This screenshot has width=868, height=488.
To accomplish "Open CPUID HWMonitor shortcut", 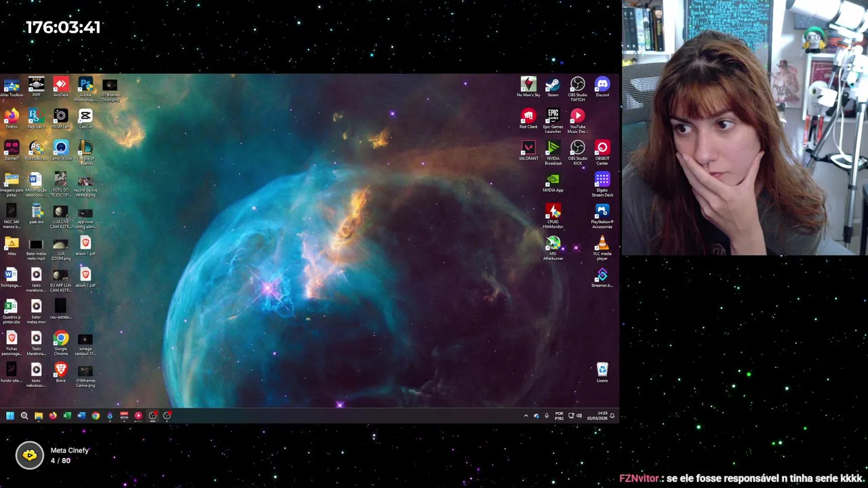I will [553, 216].
